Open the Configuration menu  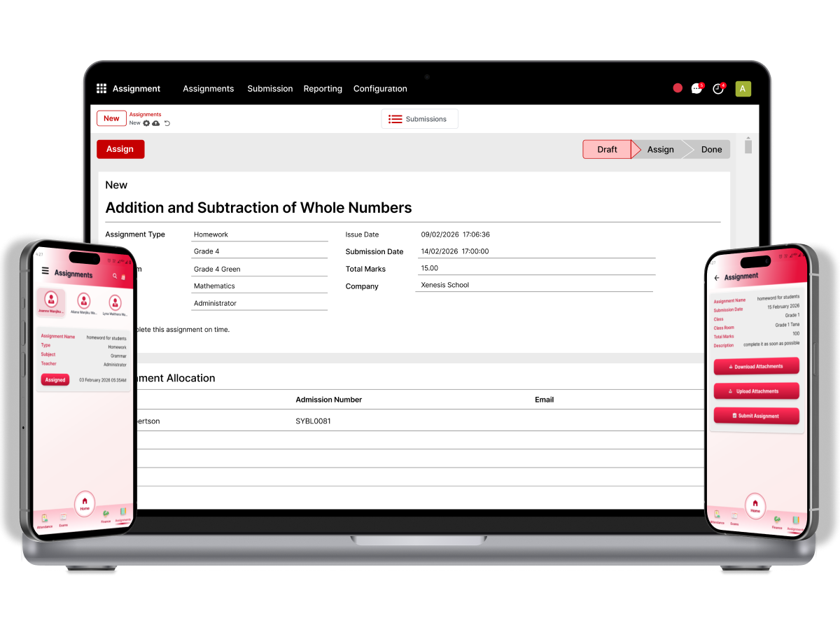coord(380,89)
